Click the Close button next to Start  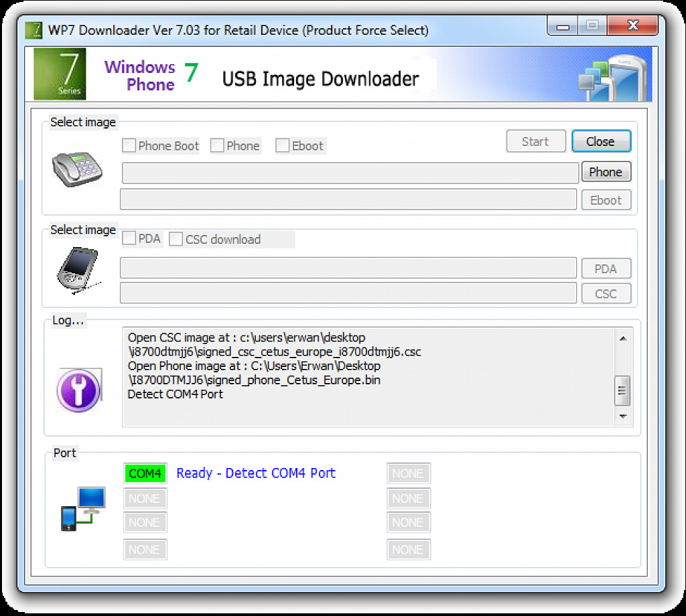click(x=601, y=141)
